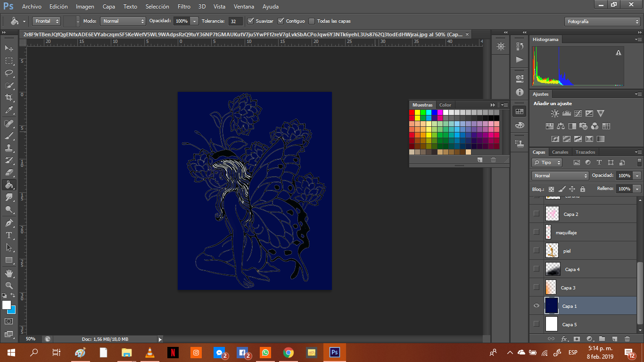
Task: Uncheck the Contiguo option
Action: tap(281, 21)
